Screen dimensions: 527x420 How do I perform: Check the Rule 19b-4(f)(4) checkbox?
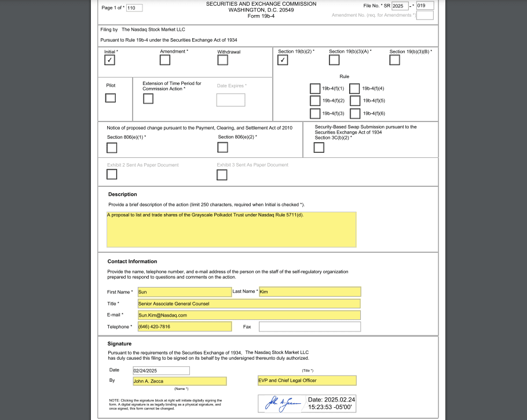tap(354, 89)
